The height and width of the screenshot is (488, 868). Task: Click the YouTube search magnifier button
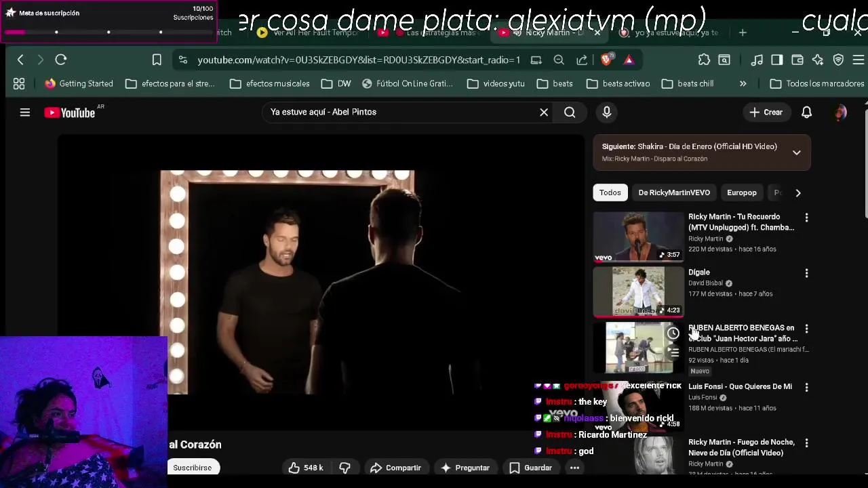pyautogui.click(x=570, y=112)
